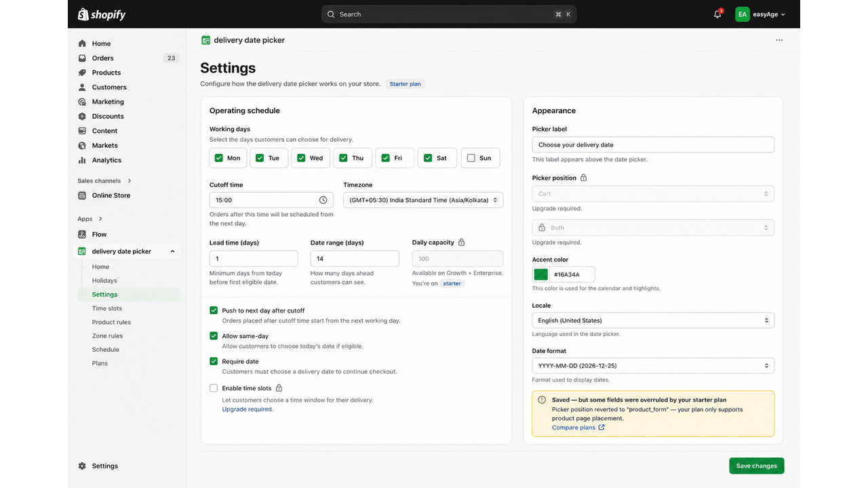Open Holidays in the app submenu
The width and height of the screenshot is (868, 488).
click(104, 281)
